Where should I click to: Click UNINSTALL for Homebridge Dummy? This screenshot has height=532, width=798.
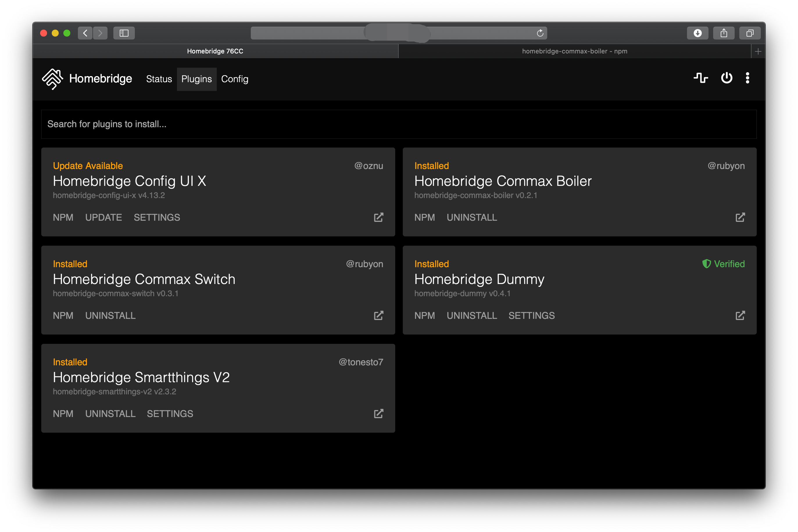point(471,316)
